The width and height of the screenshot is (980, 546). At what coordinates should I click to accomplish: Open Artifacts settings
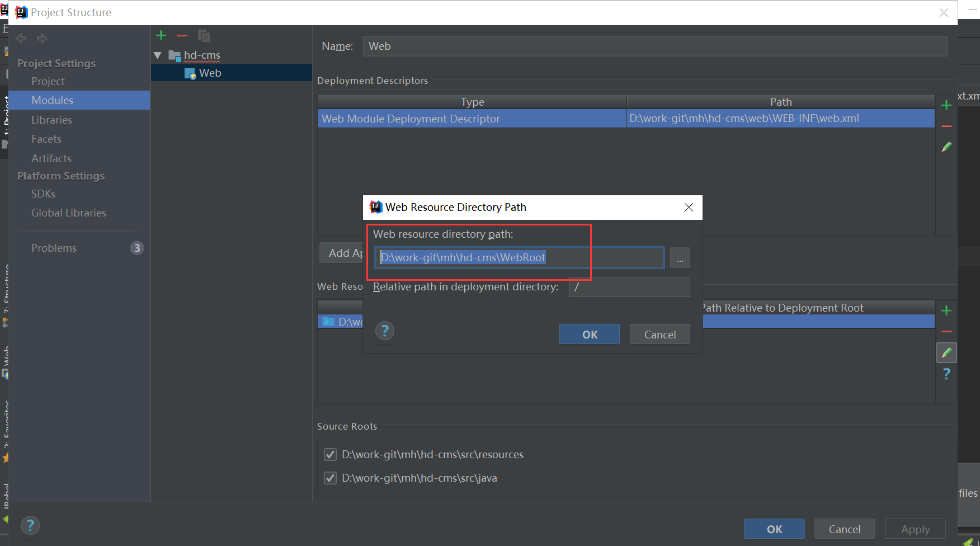pos(51,158)
